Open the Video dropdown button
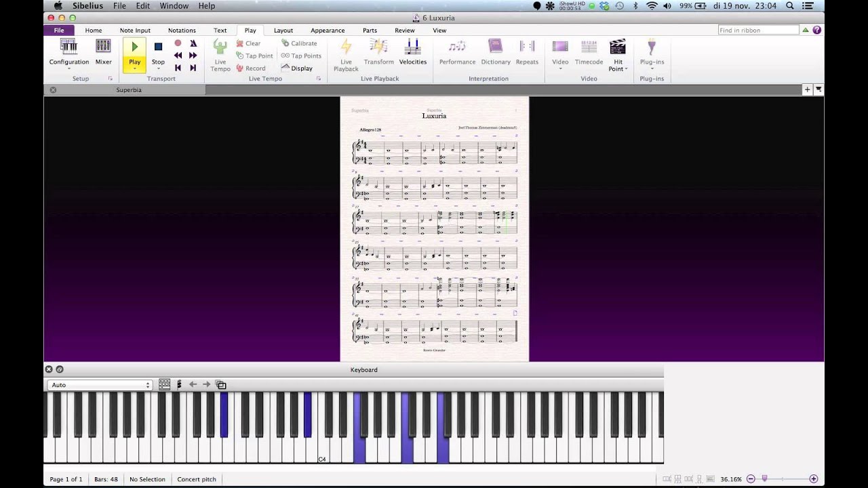This screenshot has width=868, height=488. 560,54
